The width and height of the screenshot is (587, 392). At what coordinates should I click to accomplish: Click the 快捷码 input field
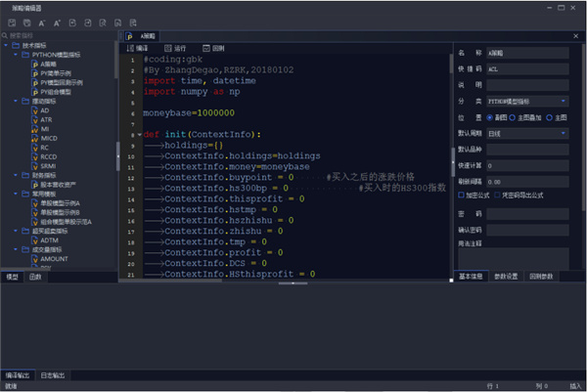pos(527,68)
